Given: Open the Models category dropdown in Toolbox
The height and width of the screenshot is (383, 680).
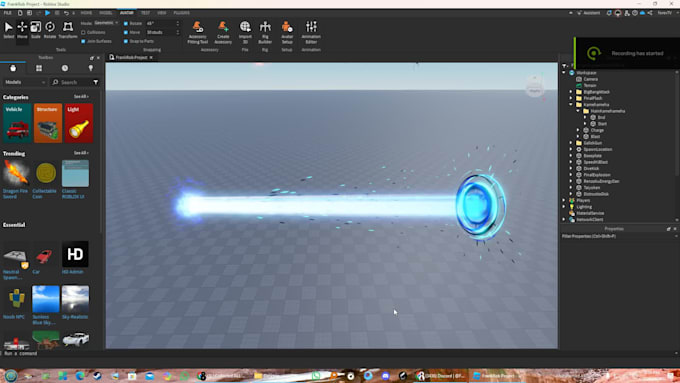Looking at the screenshot, I should pos(25,82).
